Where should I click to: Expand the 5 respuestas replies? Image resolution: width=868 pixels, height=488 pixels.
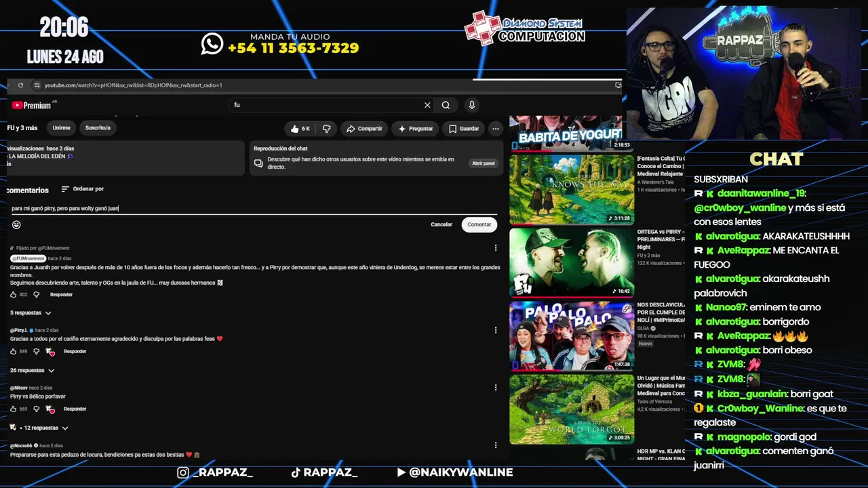click(31, 313)
